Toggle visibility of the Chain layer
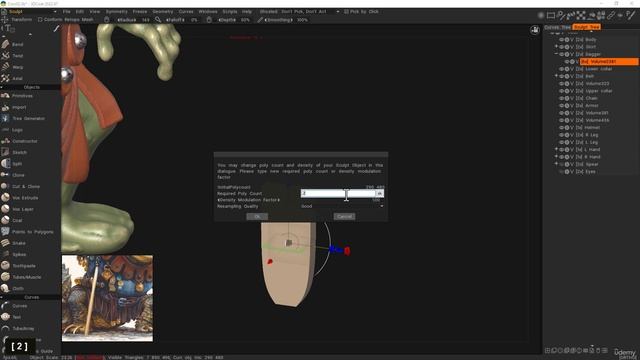Screen dimensions: 640x360 [561, 98]
